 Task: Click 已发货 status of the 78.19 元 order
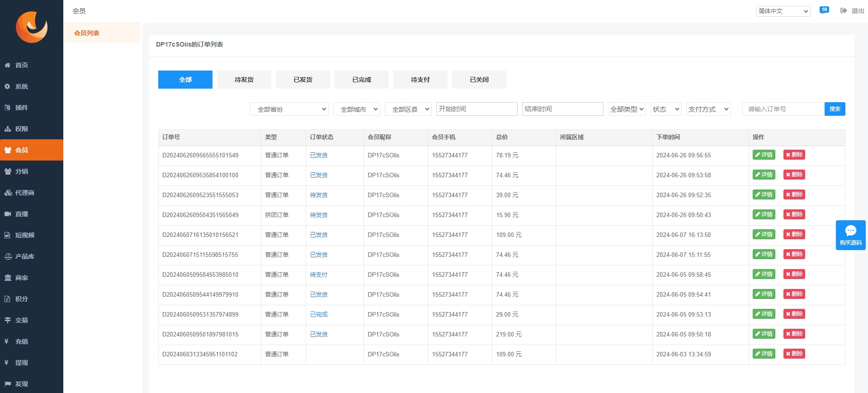tap(319, 155)
